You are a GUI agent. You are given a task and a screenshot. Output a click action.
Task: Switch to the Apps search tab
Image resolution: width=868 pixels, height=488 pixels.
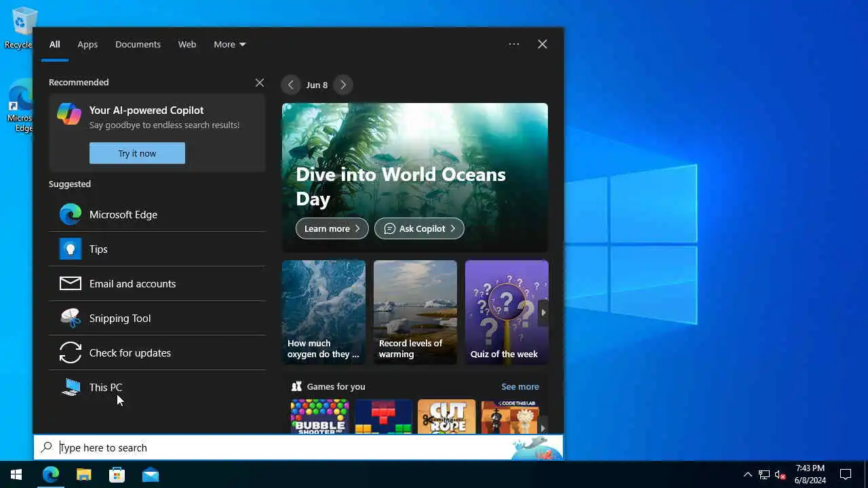(x=87, y=44)
